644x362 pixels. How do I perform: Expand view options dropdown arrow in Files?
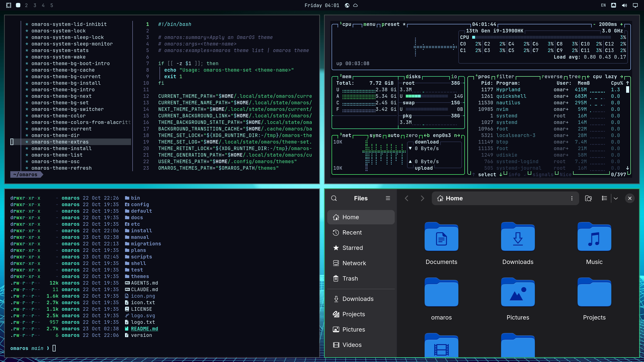point(616,198)
